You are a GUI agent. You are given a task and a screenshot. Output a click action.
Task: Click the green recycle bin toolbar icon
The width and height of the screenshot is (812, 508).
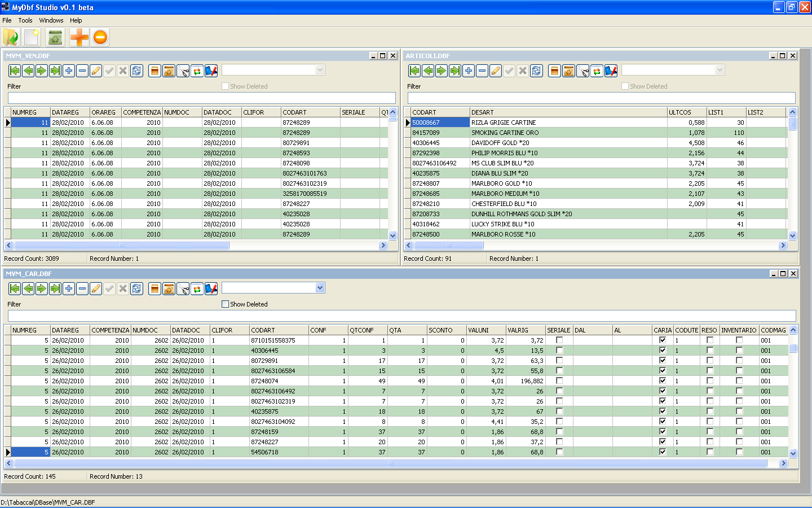(55, 37)
